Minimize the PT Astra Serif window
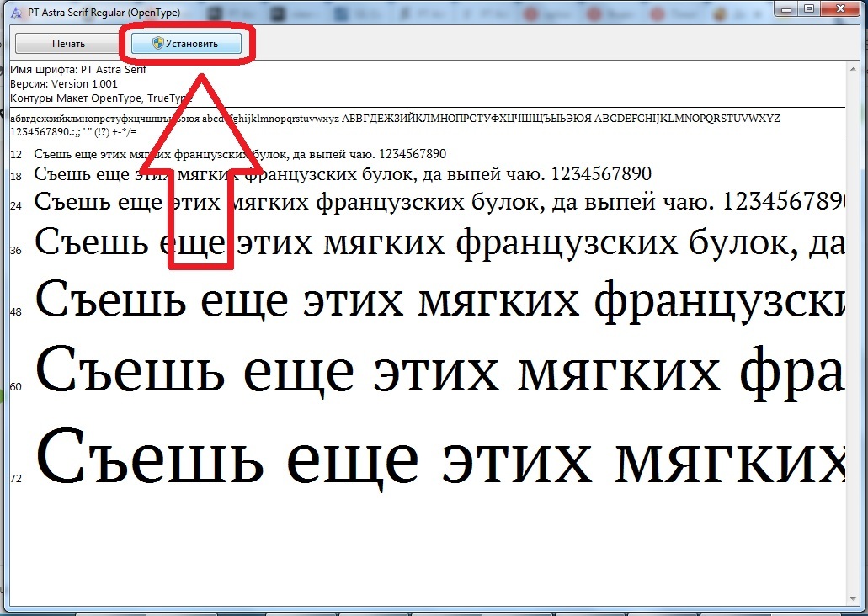The width and height of the screenshot is (868, 616). point(788,9)
